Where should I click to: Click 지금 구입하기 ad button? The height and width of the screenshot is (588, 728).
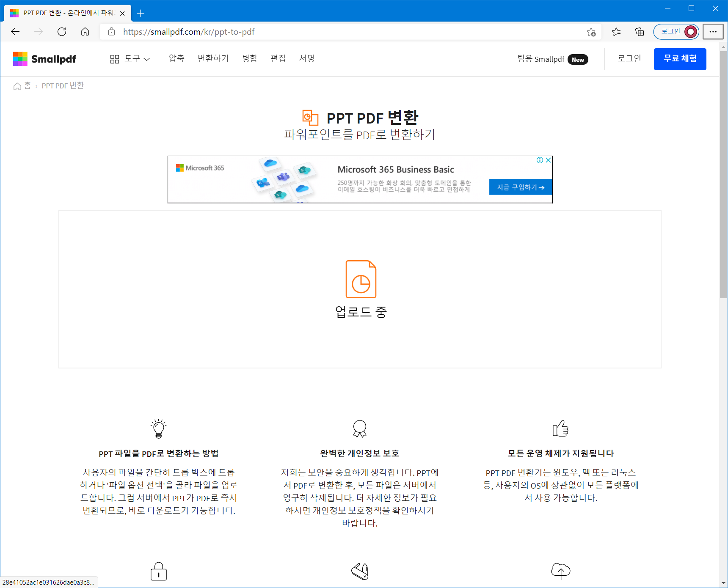(521, 187)
